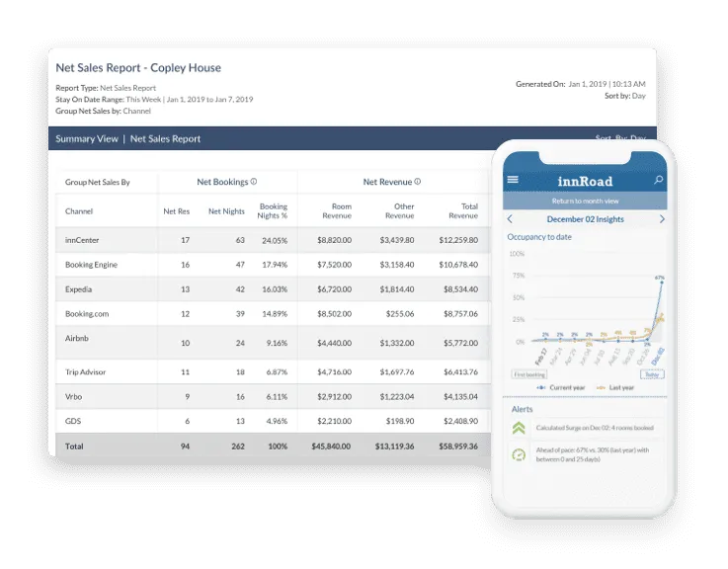
Task: Select the Booking Engine channel row
Action: point(273,265)
